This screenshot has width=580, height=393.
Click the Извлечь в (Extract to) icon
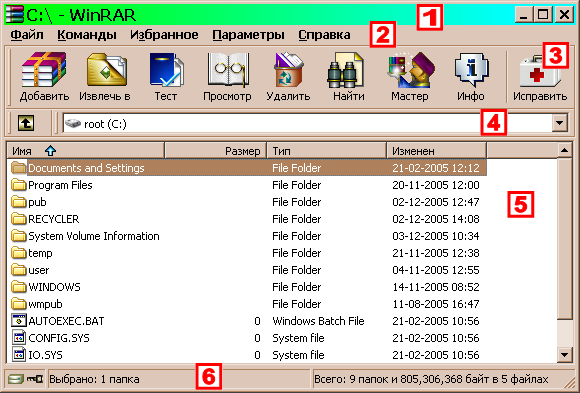(107, 70)
